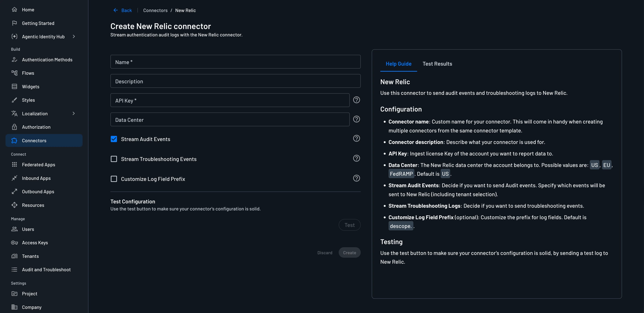Click the Discard button
This screenshot has height=313, width=644.
pyautogui.click(x=325, y=253)
